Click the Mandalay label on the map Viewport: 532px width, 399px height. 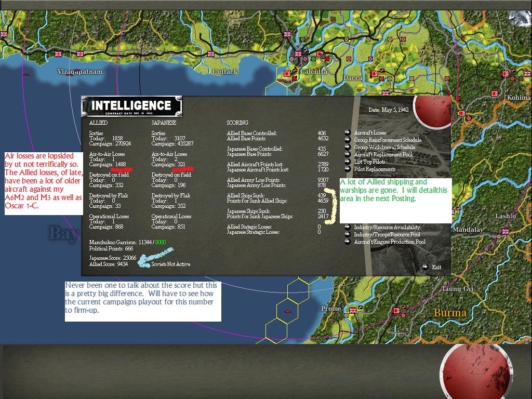pos(468,229)
